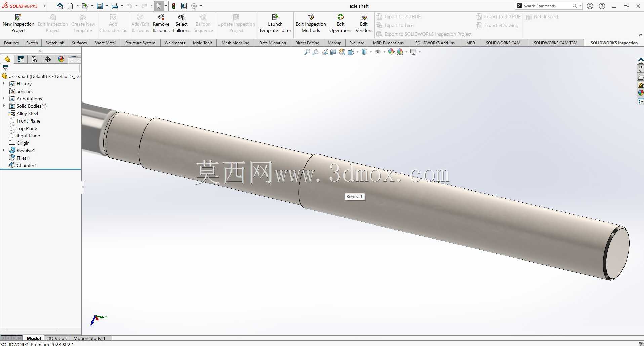644x346 pixels.
Task: Click the Select cursor tool
Action: (x=159, y=6)
